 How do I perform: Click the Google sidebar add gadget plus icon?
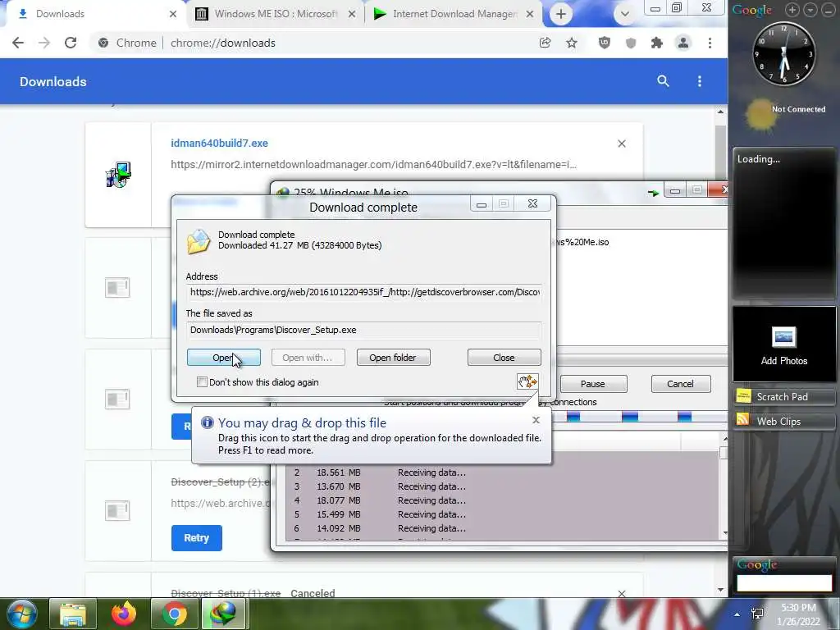tap(792, 10)
